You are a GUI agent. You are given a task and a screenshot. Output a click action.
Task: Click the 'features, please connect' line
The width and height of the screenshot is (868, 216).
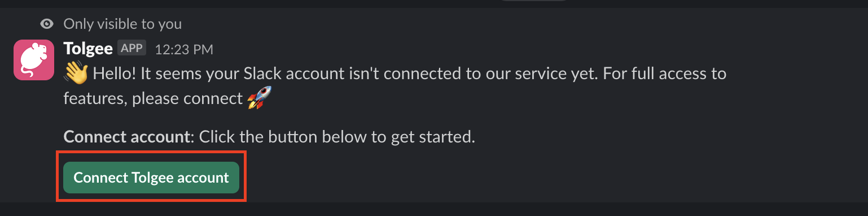[x=153, y=98]
